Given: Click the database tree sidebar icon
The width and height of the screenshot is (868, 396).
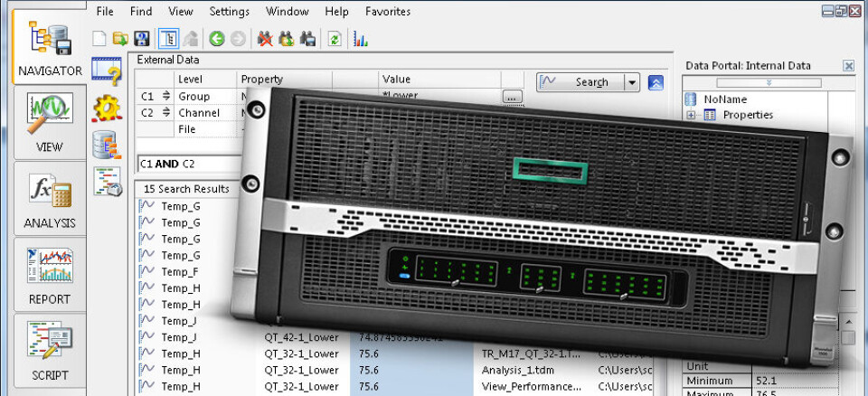Looking at the screenshot, I should click(x=107, y=145).
